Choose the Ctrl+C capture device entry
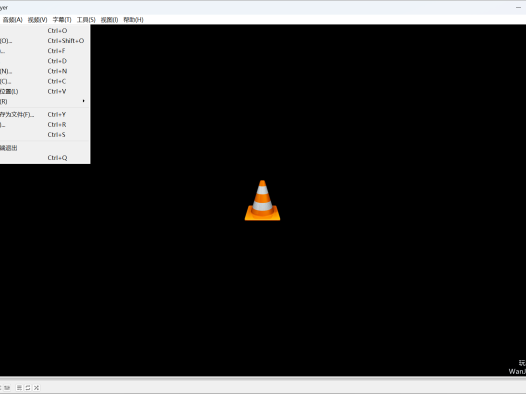Image resolution: width=526 pixels, height=394 pixels. 45,81
